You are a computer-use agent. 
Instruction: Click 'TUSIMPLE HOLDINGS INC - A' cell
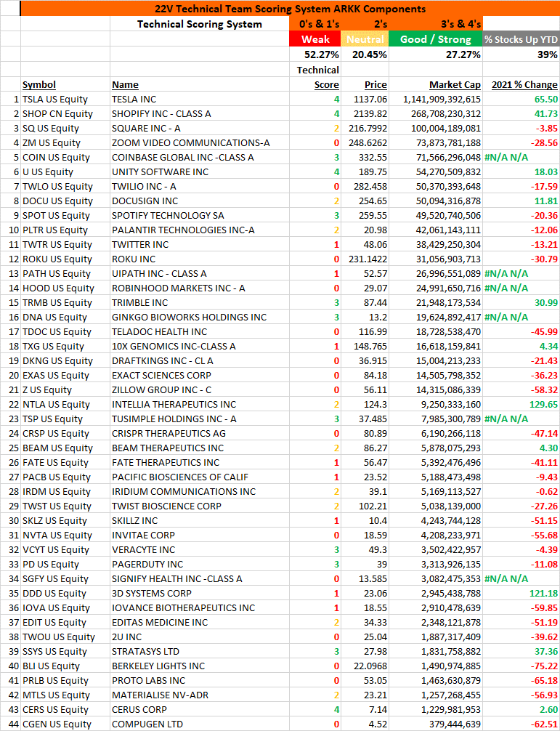[x=200, y=419]
